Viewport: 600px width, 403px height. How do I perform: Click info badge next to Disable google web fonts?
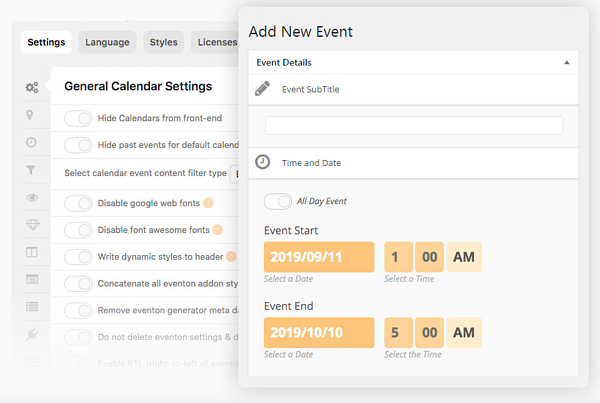click(208, 203)
